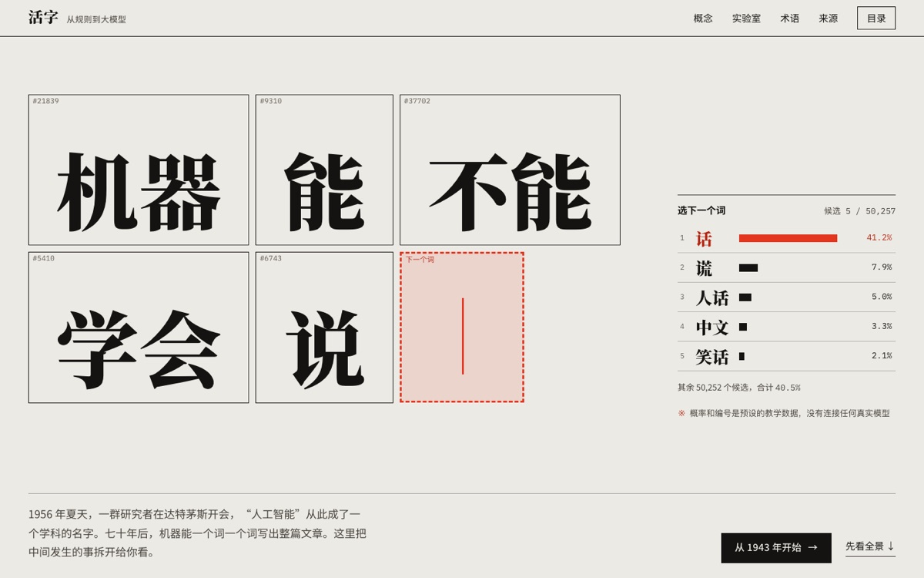
Task: Click the 3.3% value
Action: (x=882, y=327)
